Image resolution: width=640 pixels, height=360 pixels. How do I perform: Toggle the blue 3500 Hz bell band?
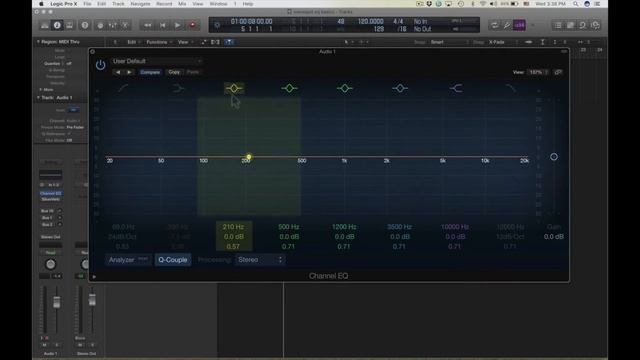(400, 88)
